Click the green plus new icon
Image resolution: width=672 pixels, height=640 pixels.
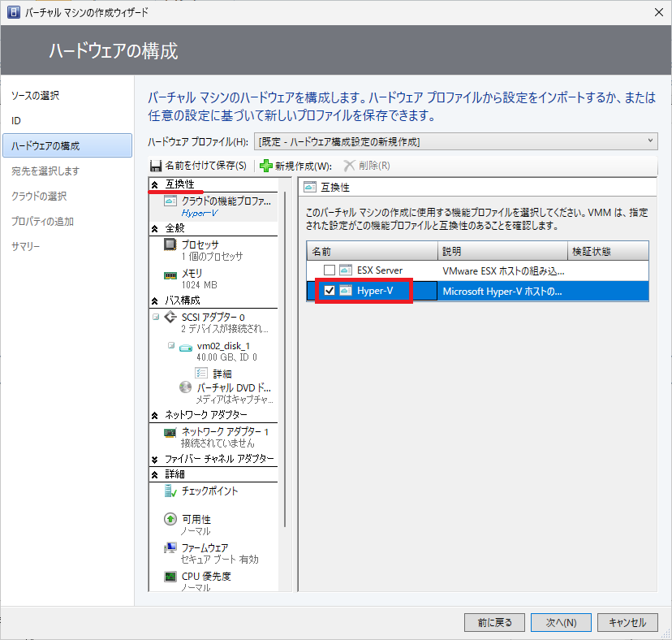click(x=266, y=166)
